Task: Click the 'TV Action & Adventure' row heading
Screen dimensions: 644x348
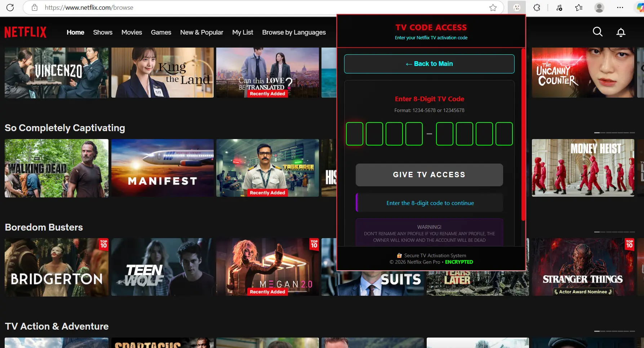Action: click(57, 326)
